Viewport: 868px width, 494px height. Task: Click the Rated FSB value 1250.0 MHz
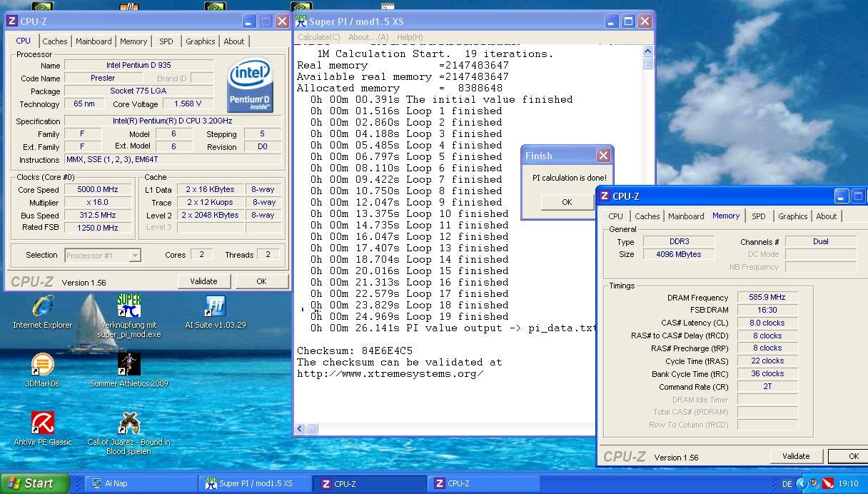(x=98, y=228)
